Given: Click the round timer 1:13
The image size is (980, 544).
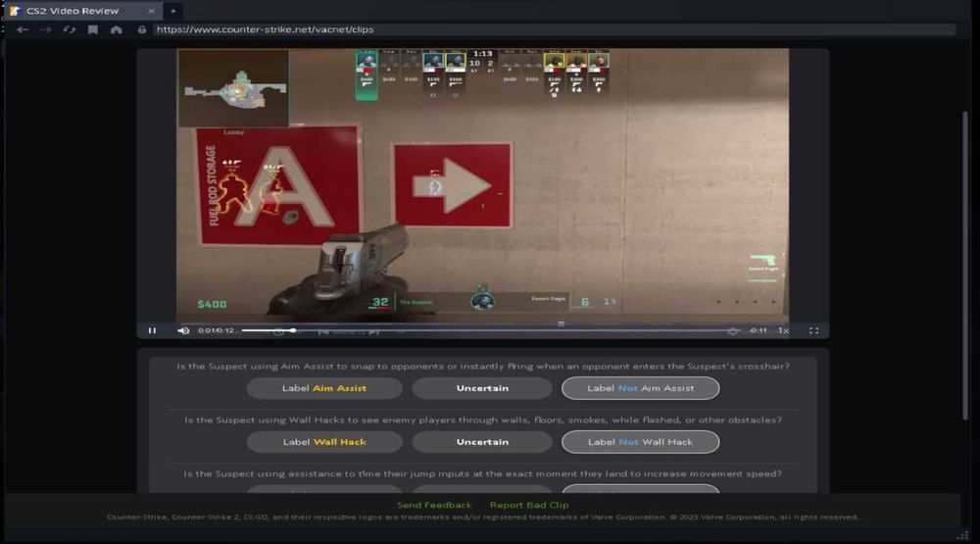Looking at the screenshot, I should tap(482, 54).
